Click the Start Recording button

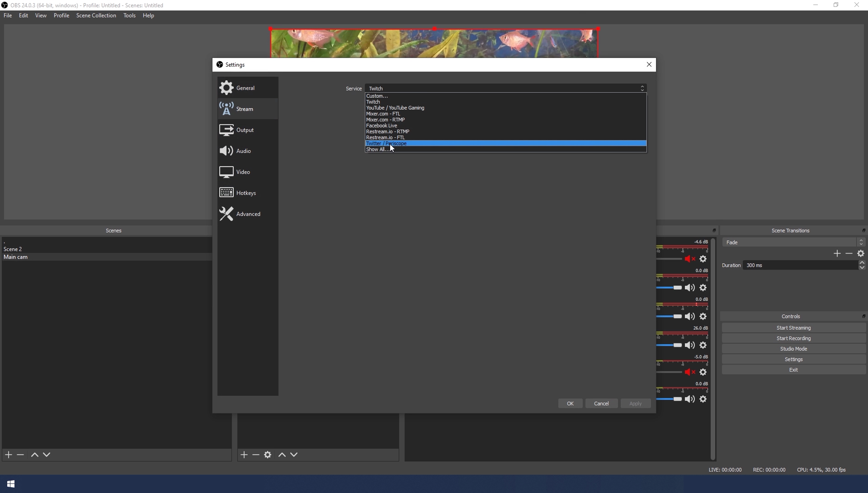793,338
